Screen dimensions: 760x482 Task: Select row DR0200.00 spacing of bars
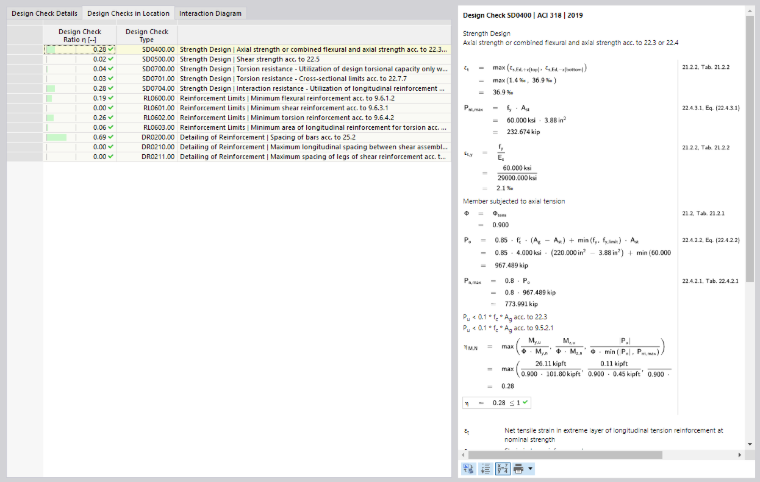click(247, 137)
